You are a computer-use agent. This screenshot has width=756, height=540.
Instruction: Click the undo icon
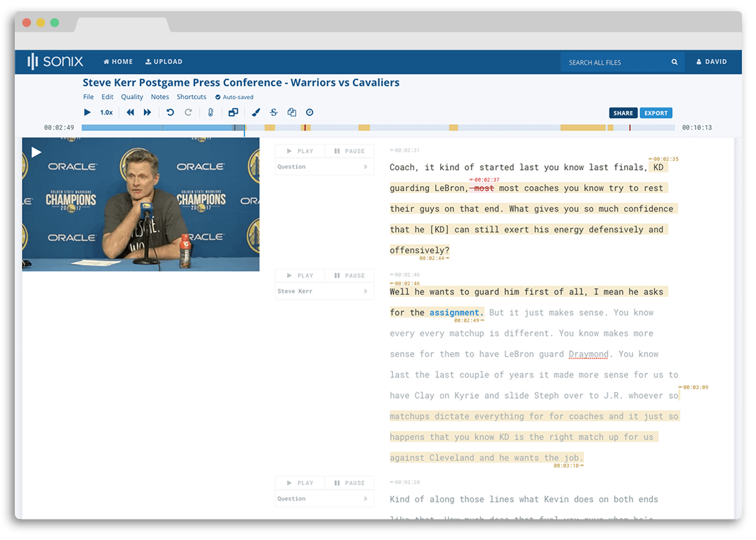(x=171, y=112)
